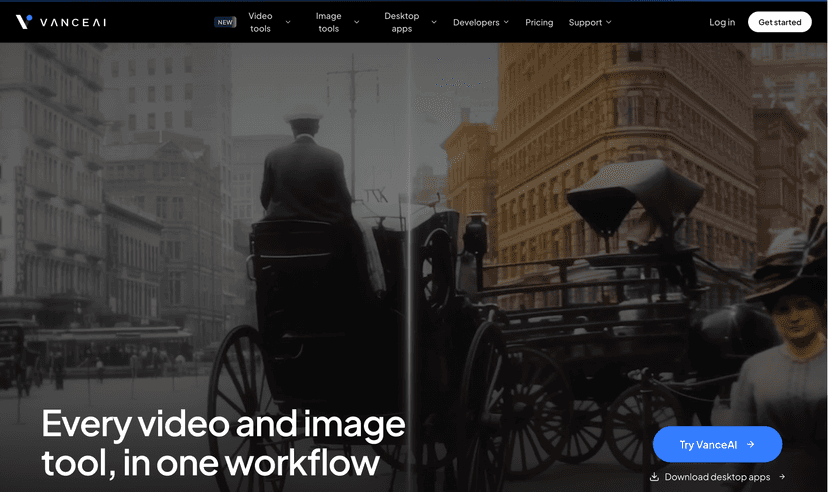The height and width of the screenshot is (492, 828).
Task: Open the Desktop apps menu
Action: [402, 22]
